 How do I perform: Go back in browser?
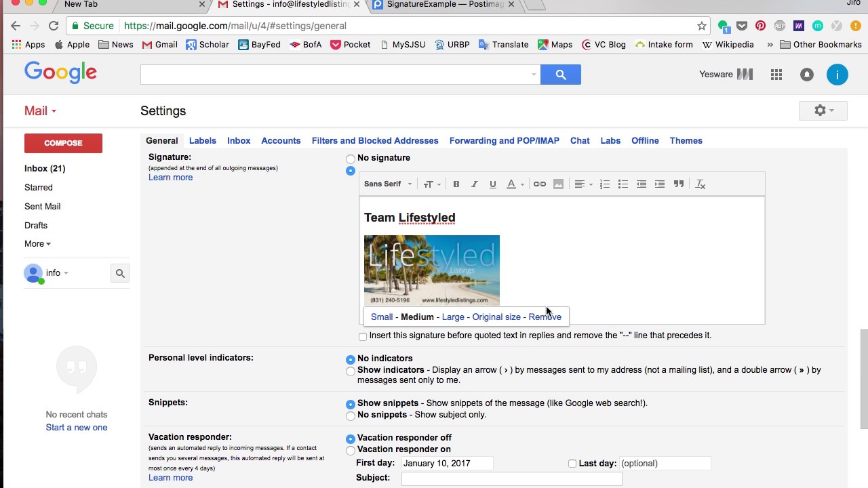(x=16, y=26)
